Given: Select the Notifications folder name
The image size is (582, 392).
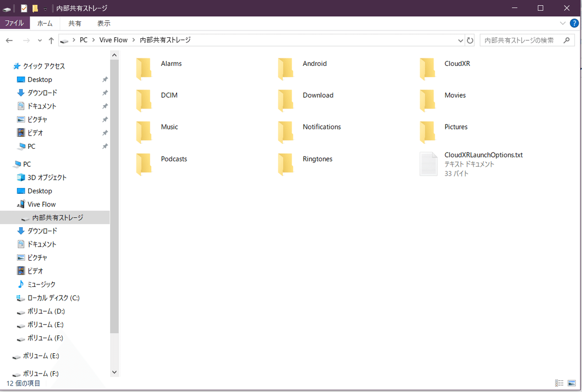Looking at the screenshot, I should (x=322, y=127).
